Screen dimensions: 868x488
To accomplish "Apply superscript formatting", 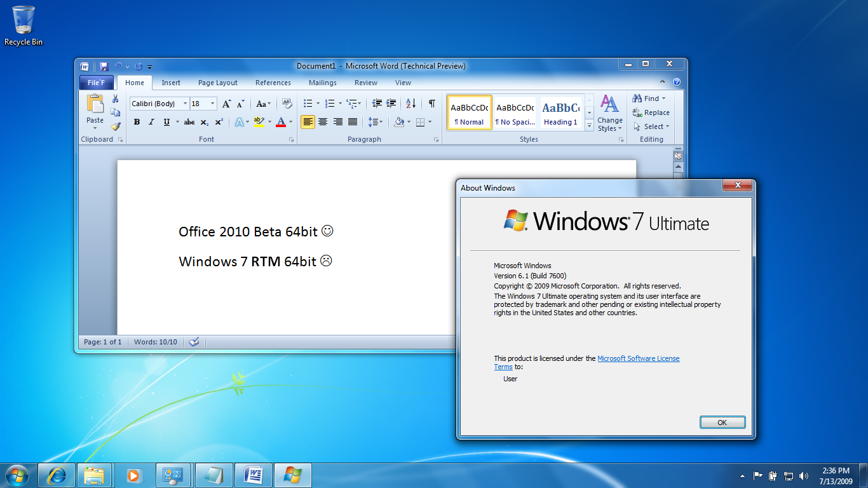I will (219, 122).
